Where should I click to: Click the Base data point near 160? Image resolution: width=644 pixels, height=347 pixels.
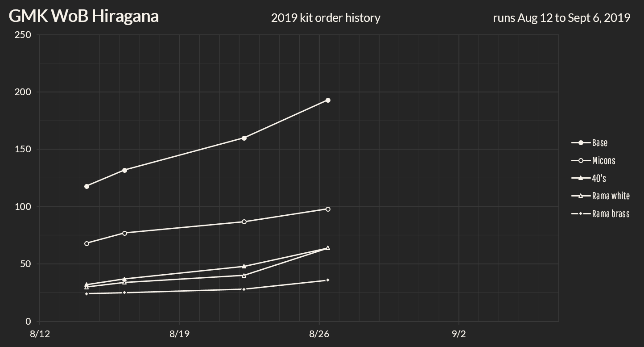pos(244,138)
